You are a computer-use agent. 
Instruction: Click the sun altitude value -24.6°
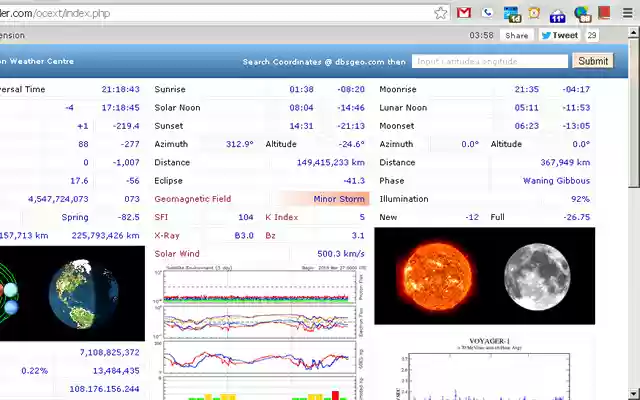[x=351, y=144]
